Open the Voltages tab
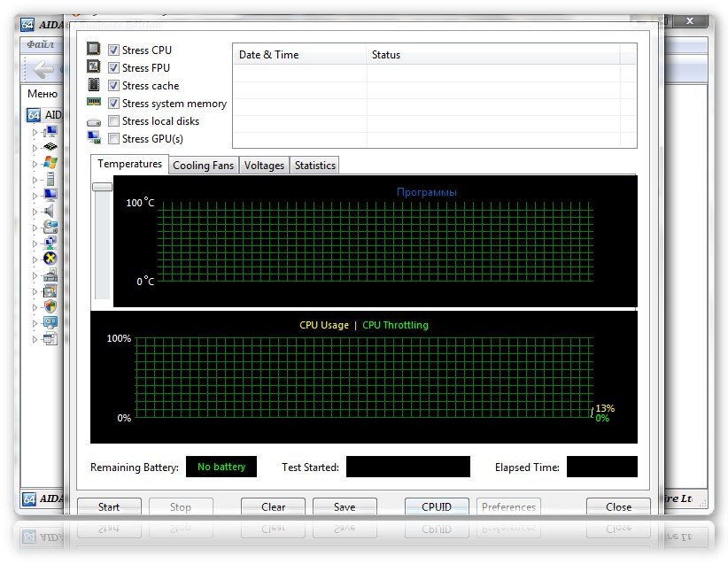This screenshot has width=728, height=564. (264, 166)
